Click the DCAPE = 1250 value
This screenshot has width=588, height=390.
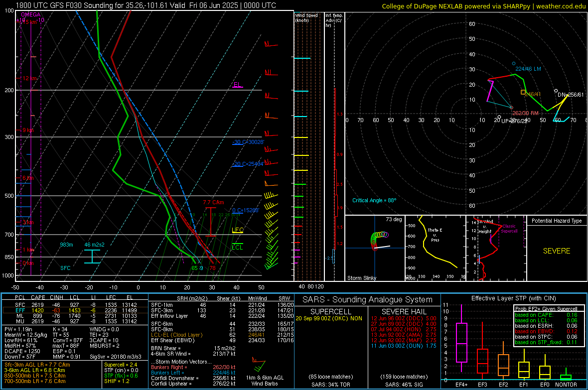point(22,351)
